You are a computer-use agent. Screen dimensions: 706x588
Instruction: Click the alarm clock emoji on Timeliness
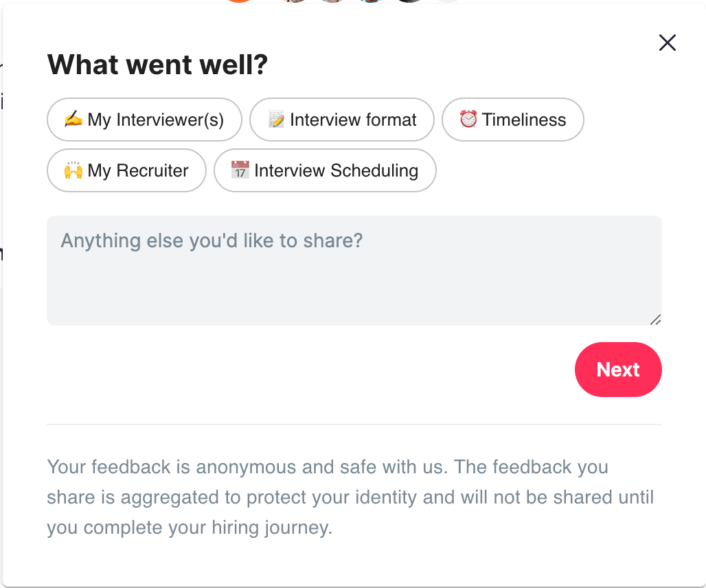point(468,120)
